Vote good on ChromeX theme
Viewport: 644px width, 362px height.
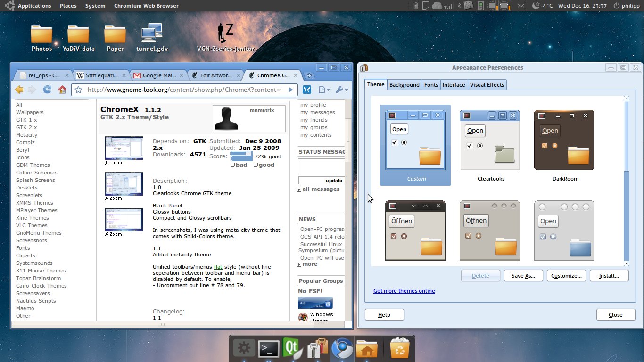(x=264, y=165)
